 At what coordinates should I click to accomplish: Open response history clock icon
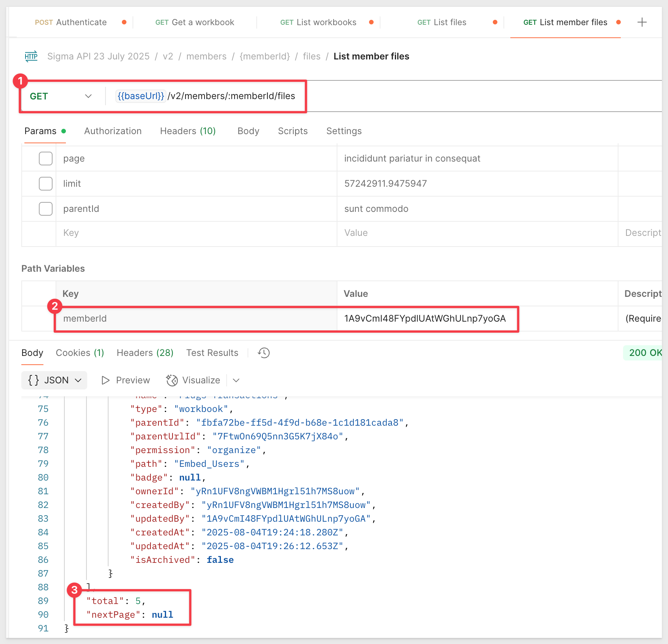click(x=264, y=353)
